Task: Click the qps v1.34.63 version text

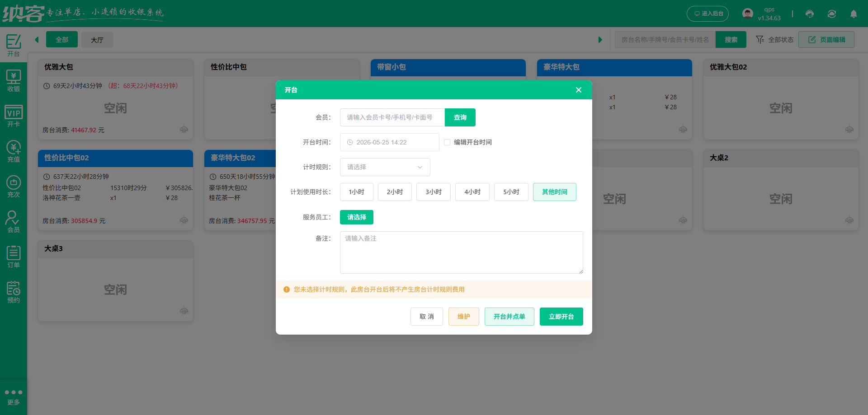Action: click(x=769, y=14)
